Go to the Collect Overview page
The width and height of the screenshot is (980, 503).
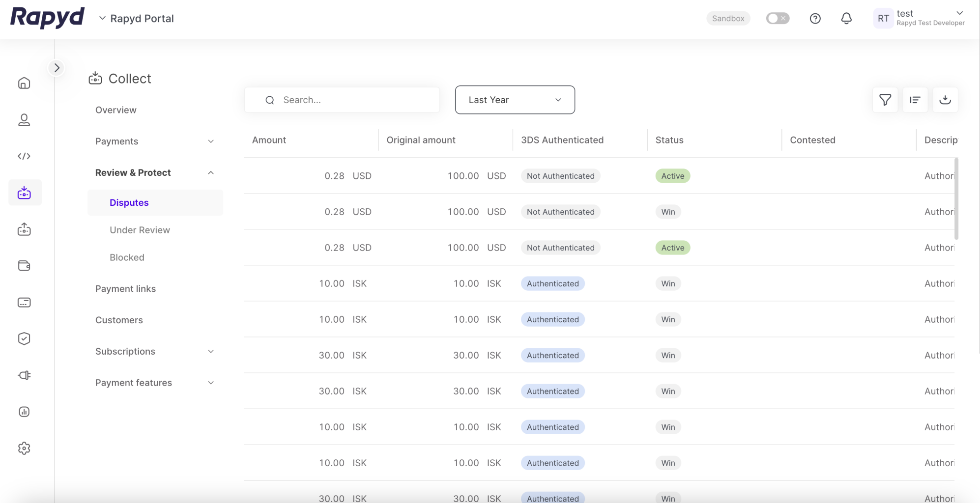click(116, 110)
